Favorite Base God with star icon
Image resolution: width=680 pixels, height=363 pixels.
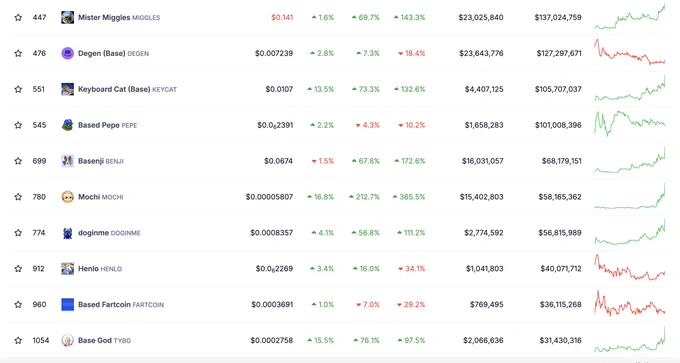click(18, 340)
